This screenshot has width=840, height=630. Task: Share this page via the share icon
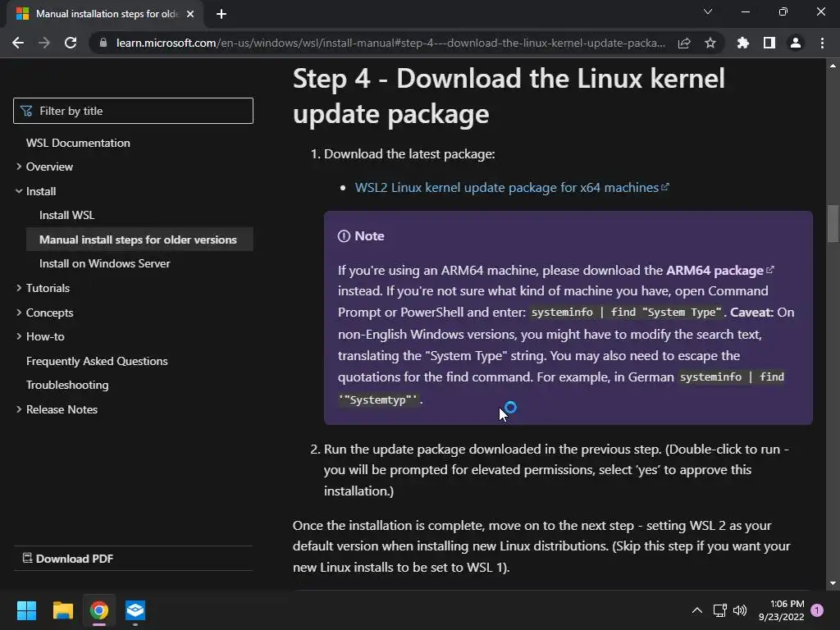684,43
